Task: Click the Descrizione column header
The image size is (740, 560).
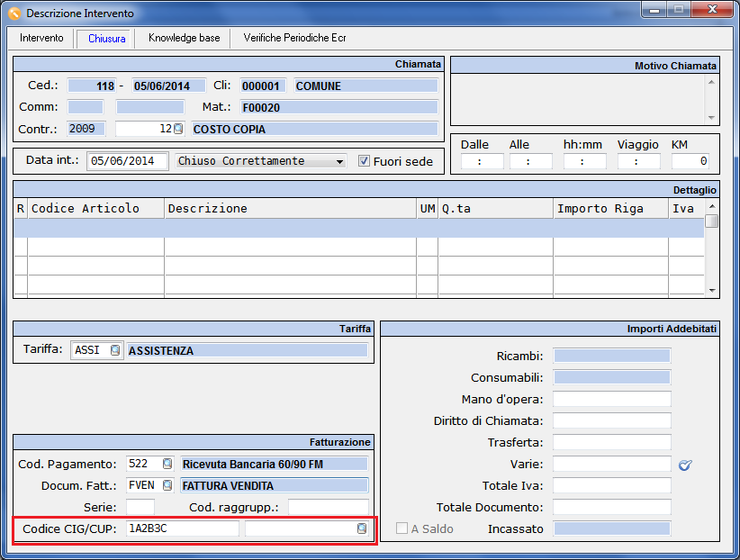Action: (x=290, y=208)
